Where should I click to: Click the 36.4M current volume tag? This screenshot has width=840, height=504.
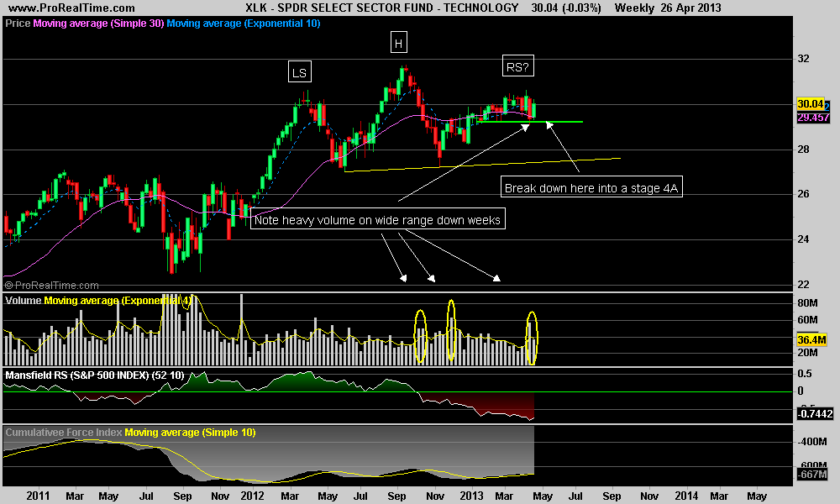pyautogui.click(x=811, y=339)
